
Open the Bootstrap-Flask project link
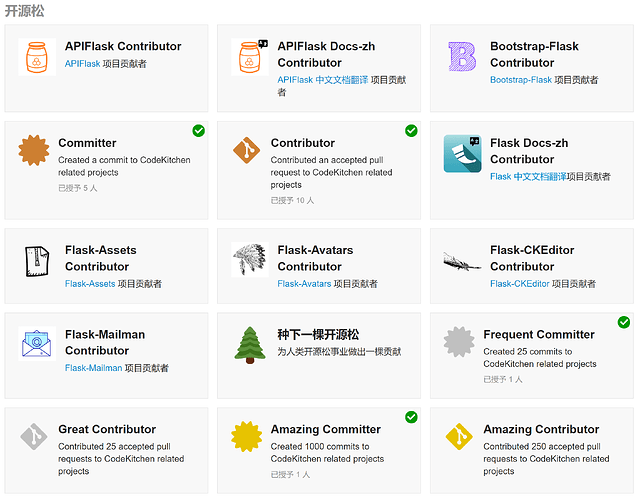pos(520,80)
